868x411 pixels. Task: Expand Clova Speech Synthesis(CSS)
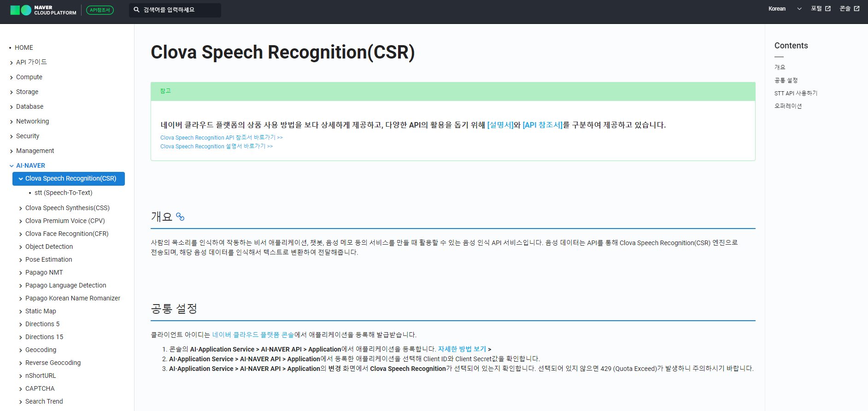click(x=67, y=208)
